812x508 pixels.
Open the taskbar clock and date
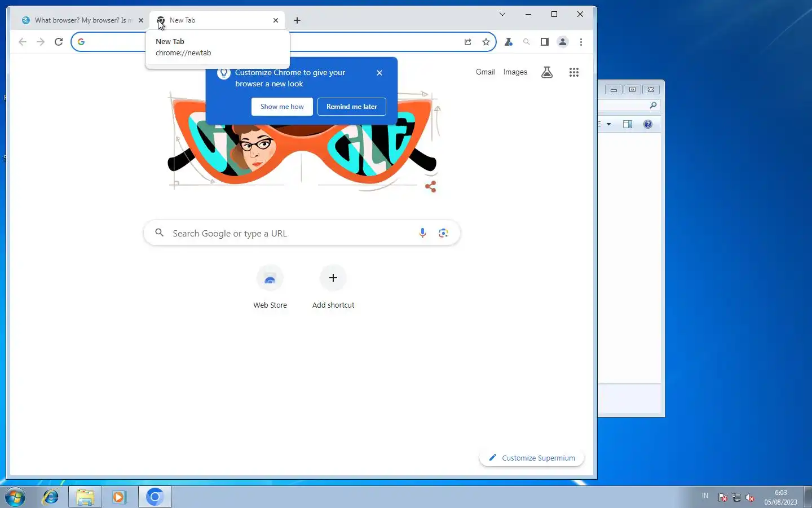(x=781, y=497)
